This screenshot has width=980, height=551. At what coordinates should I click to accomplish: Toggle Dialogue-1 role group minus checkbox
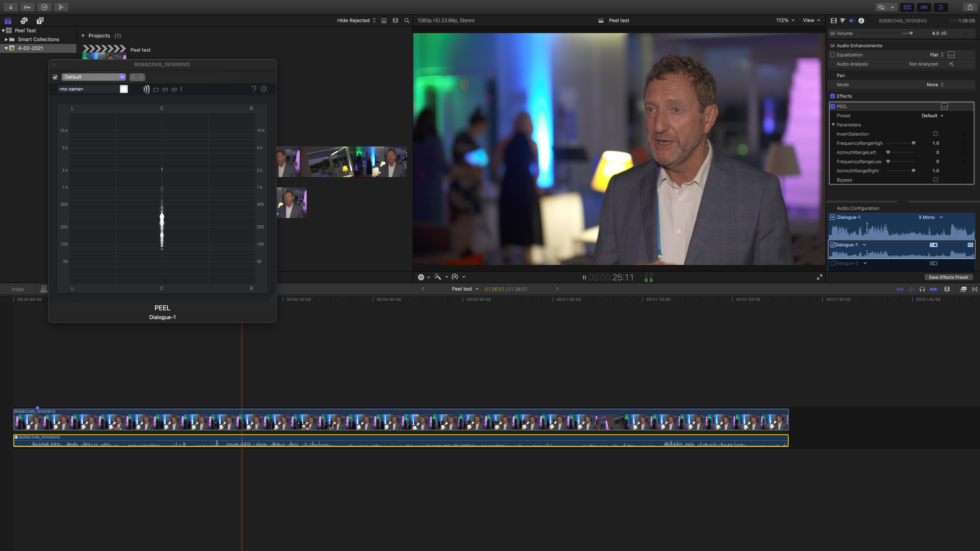[x=832, y=217]
